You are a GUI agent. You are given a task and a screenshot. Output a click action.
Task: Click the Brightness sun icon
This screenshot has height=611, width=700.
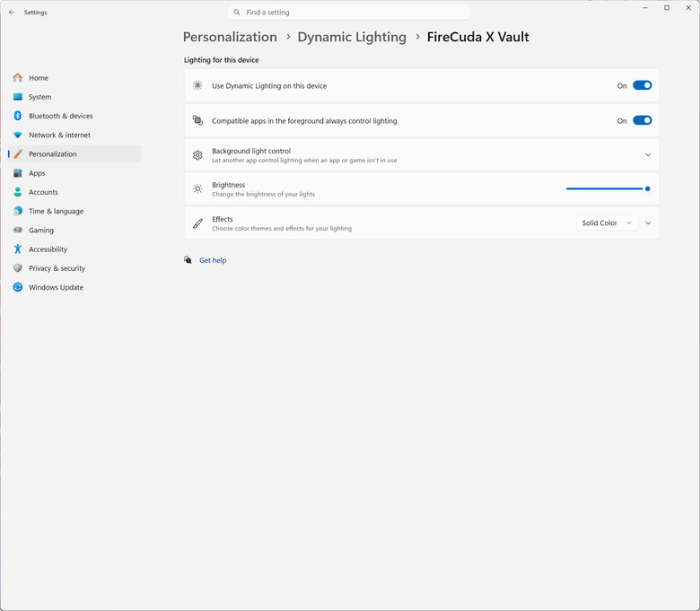point(197,188)
